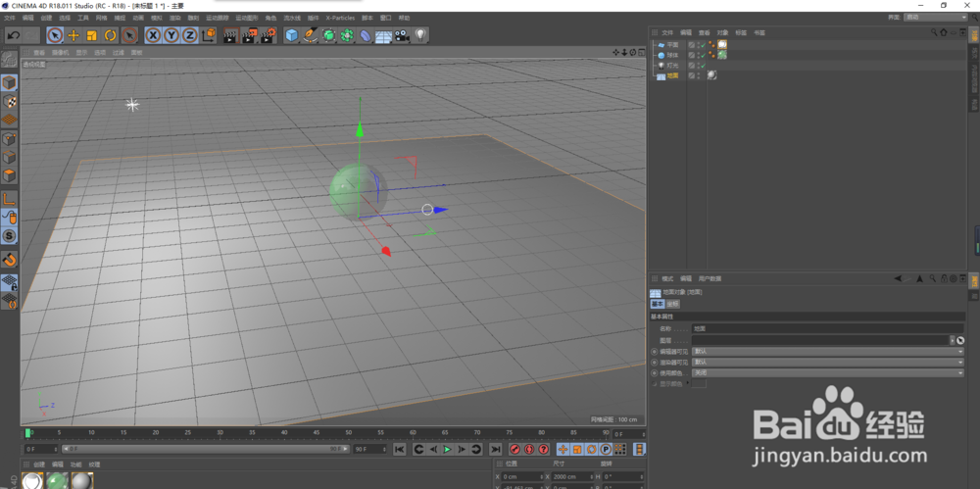Click the material tag on 地面 row

click(711, 75)
